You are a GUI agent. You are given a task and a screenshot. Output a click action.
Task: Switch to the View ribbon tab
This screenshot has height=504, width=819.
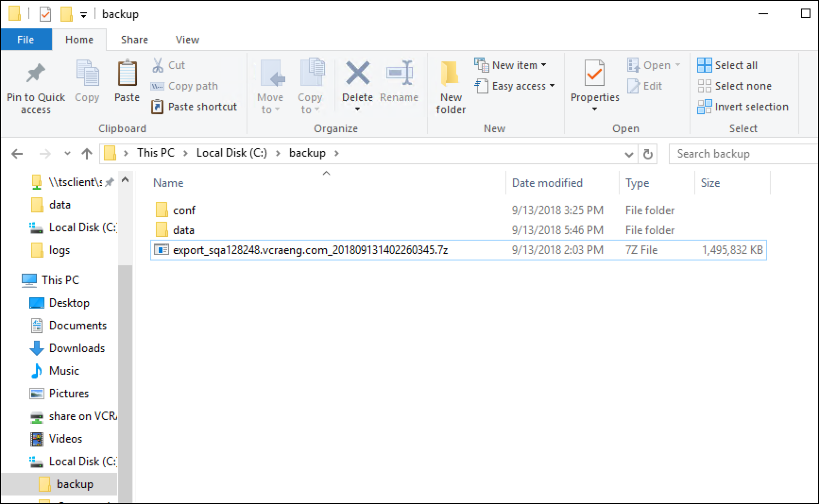(x=187, y=39)
